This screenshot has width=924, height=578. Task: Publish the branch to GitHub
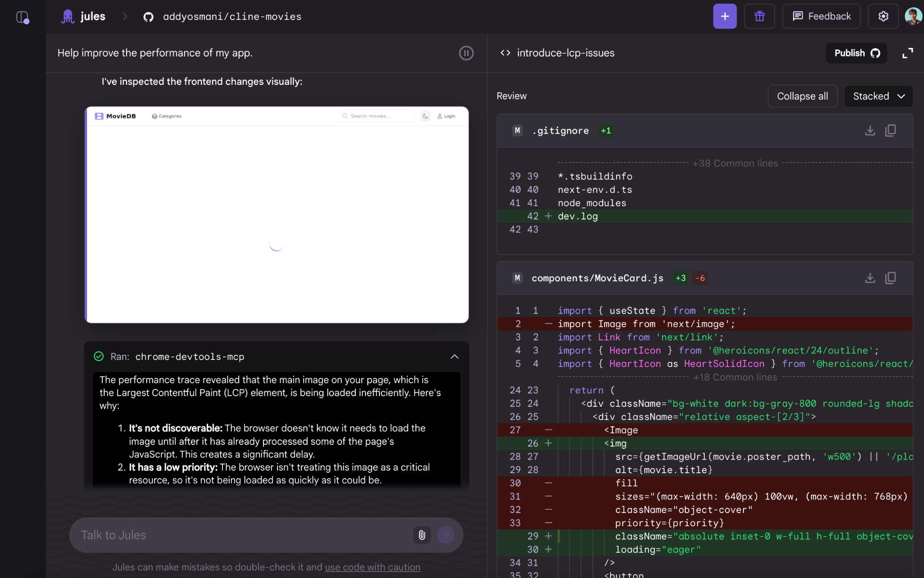tap(856, 53)
